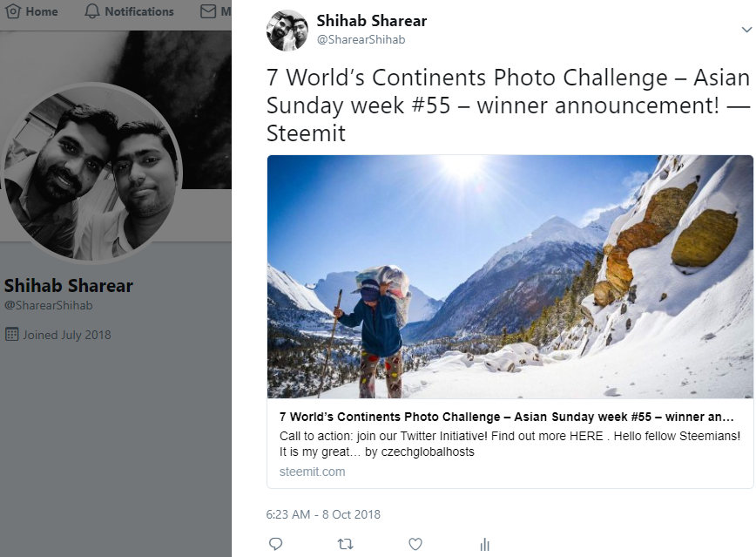This screenshot has height=557, width=756.
Task: Click the calendar icon beside Joined July 2018
Action: [11, 334]
